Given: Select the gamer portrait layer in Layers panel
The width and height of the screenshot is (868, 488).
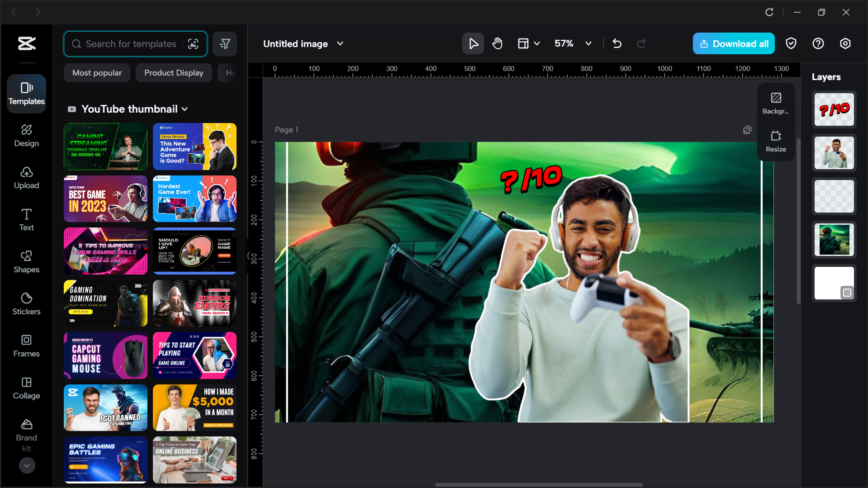Looking at the screenshot, I should [834, 153].
